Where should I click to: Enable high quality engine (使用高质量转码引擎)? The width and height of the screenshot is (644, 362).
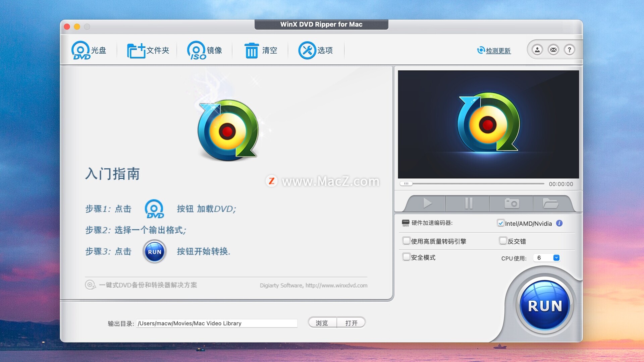pos(407,241)
